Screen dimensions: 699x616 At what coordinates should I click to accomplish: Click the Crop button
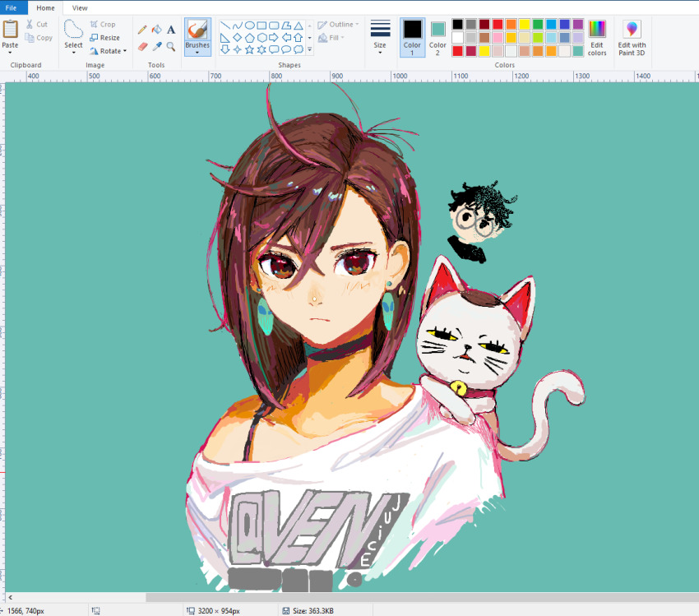tap(103, 24)
